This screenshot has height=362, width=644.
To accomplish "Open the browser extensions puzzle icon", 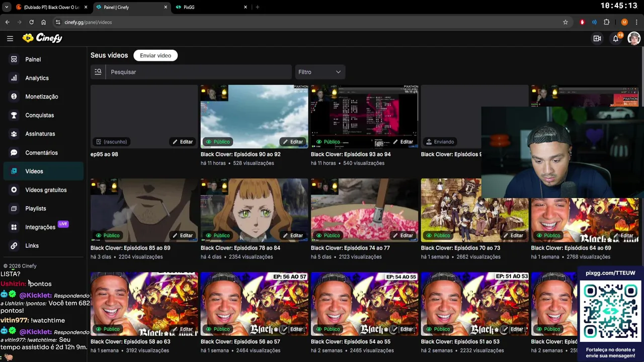I will [606, 22].
